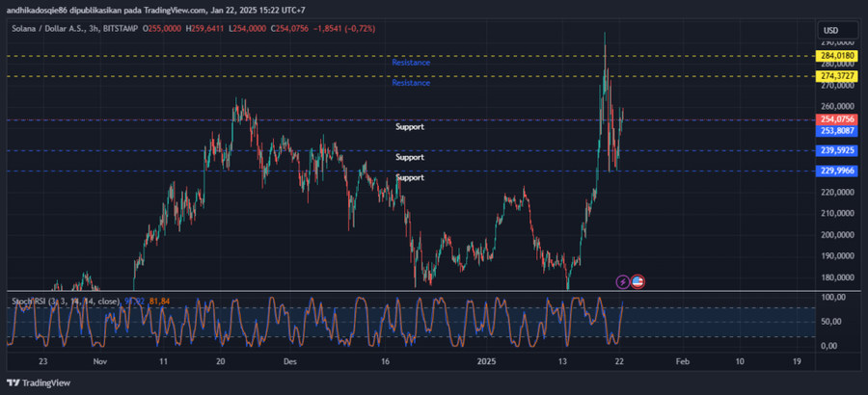
Task: Click the 50,00 Stoch RSI scale label
Action: point(831,322)
